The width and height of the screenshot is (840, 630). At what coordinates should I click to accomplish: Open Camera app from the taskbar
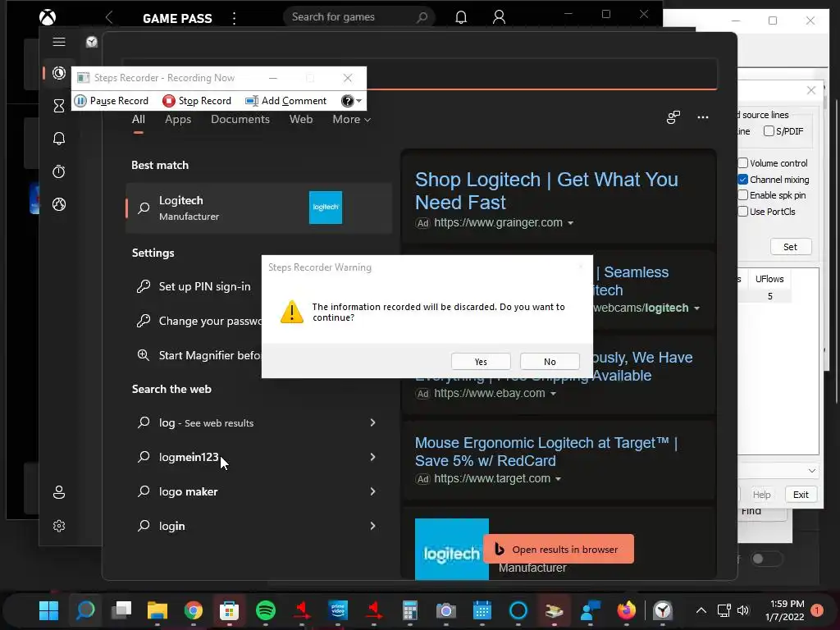445,610
